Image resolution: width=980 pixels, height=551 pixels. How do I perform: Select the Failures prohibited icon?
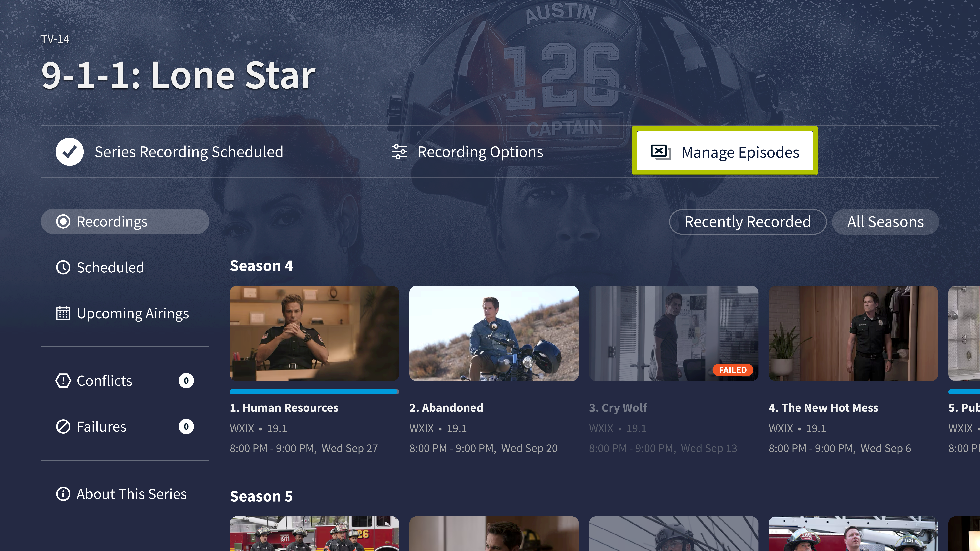click(x=63, y=427)
